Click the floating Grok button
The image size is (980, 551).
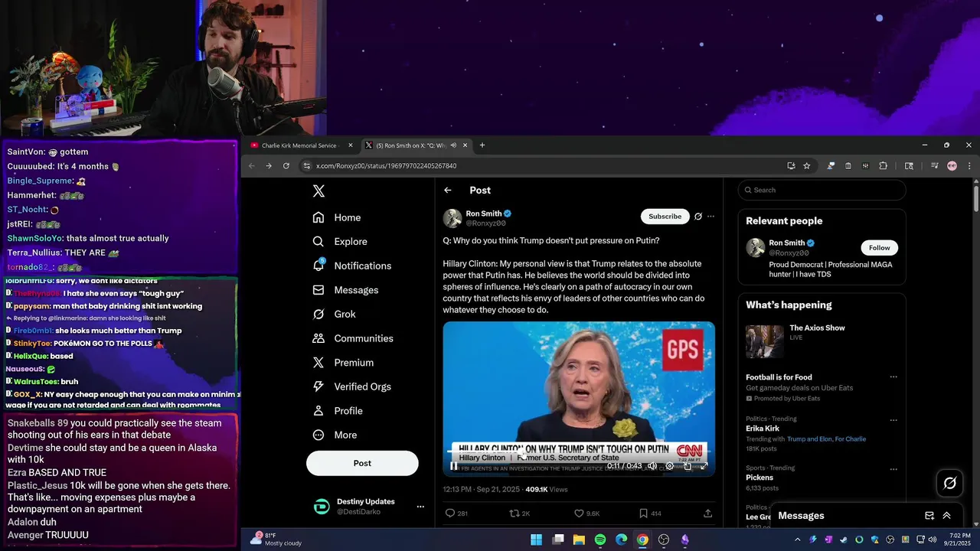[x=950, y=483]
